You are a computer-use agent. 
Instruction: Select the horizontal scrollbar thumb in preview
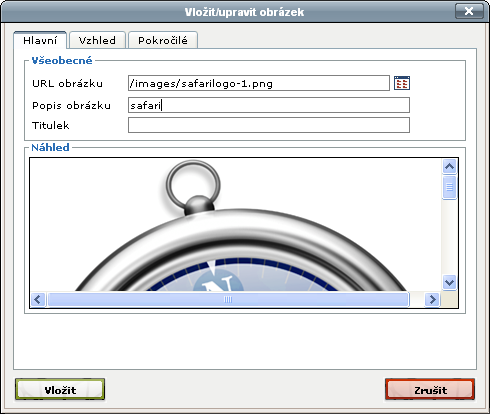point(228,299)
